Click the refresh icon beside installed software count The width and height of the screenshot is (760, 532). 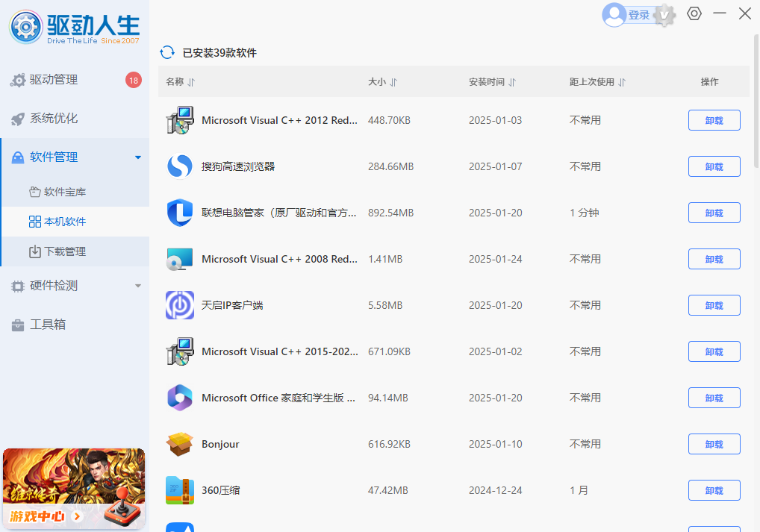click(x=167, y=52)
